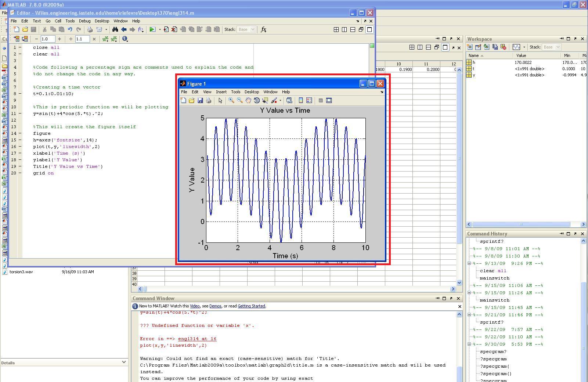Create a new variable in the Workspace panel
Viewport: 588px width, 382px height.
(470, 47)
